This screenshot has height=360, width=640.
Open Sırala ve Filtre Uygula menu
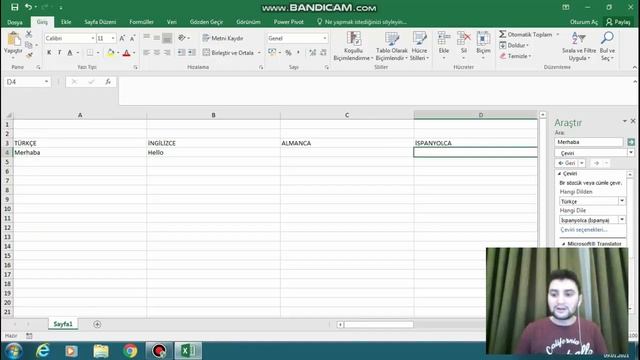point(579,46)
